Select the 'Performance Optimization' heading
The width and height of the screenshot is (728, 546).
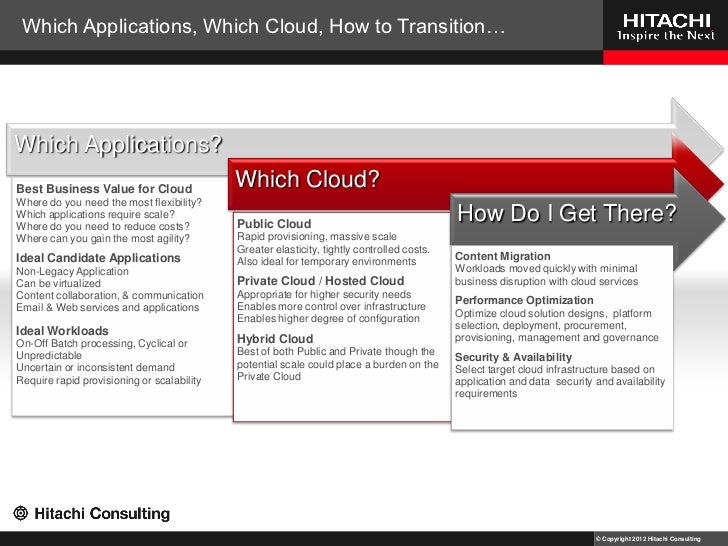[x=524, y=300]
